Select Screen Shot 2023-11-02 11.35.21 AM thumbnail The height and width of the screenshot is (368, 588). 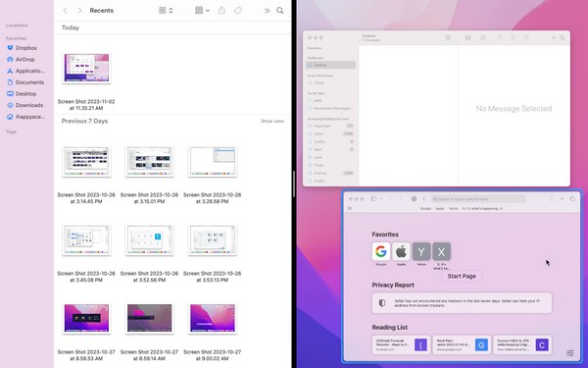[x=86, y=68]
